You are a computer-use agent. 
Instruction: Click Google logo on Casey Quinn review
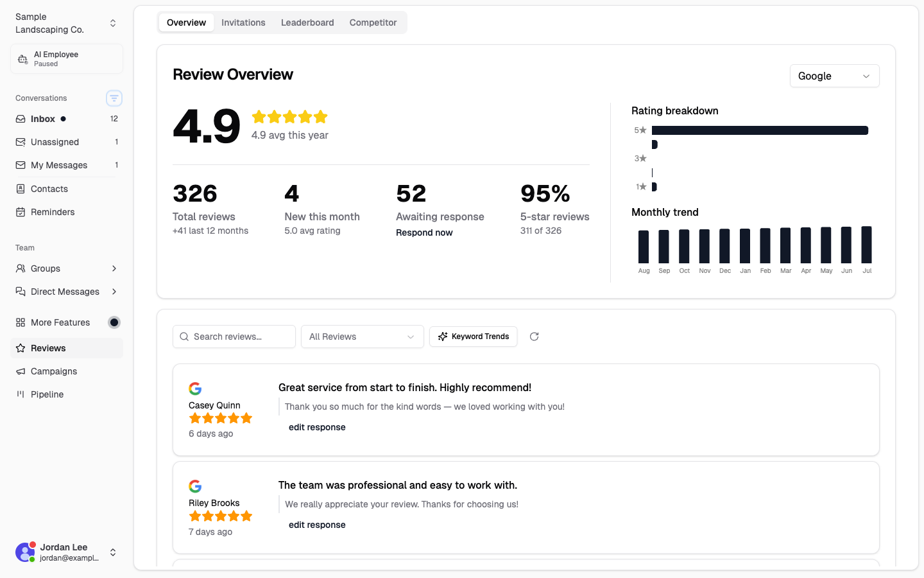point(195,389)
